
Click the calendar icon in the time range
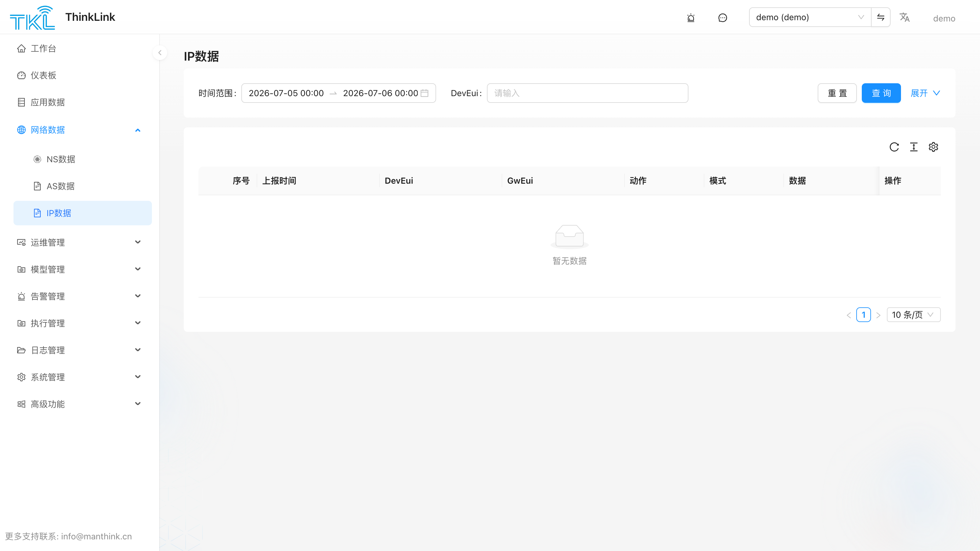pos(424,93)
